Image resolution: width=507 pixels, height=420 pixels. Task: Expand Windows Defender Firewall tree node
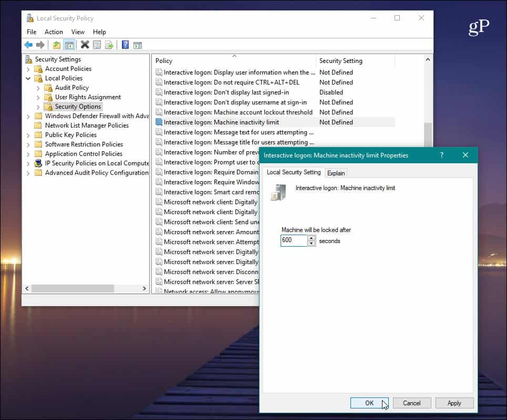tap(28, 117)
